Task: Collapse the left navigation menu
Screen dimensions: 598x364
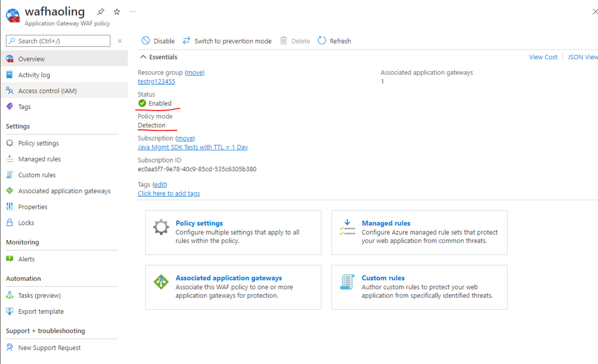Action: click(120, 41)
